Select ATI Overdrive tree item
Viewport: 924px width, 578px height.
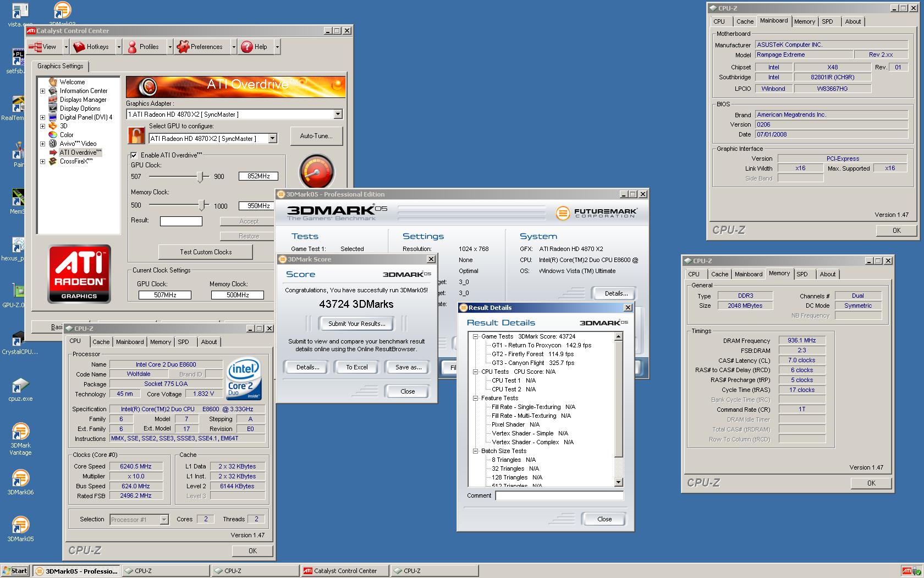pyautogui.click(x=80, y=152)
